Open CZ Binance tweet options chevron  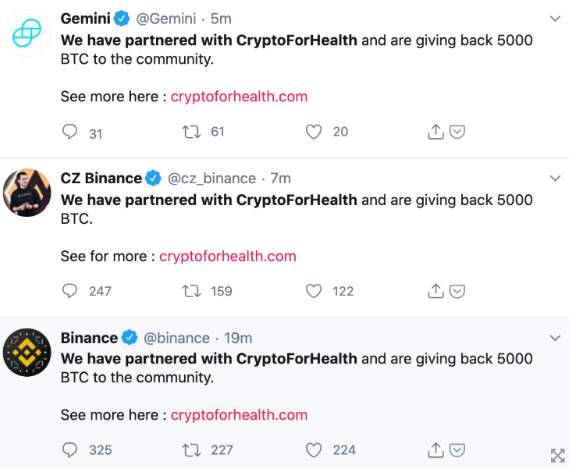(x=555, y=178)
